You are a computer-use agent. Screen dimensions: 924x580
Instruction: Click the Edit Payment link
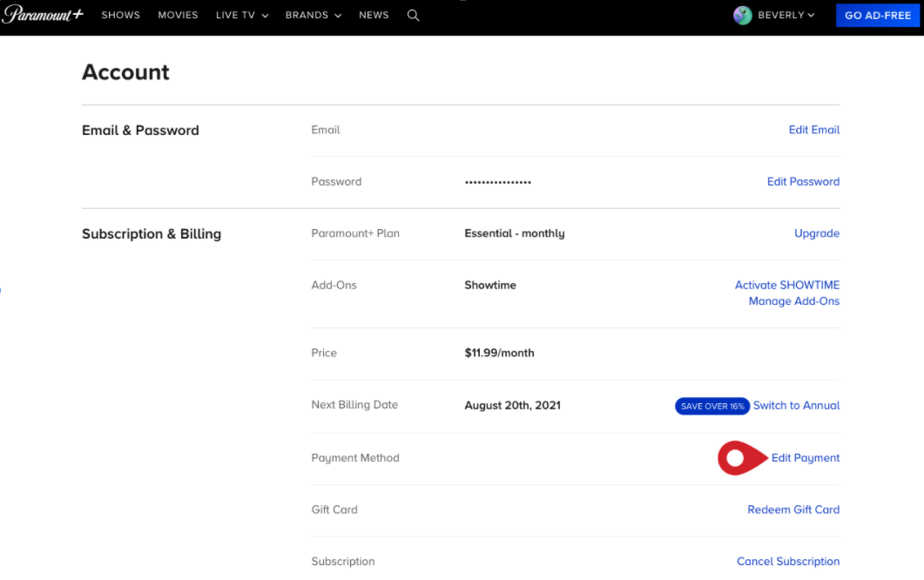[806, 458]
